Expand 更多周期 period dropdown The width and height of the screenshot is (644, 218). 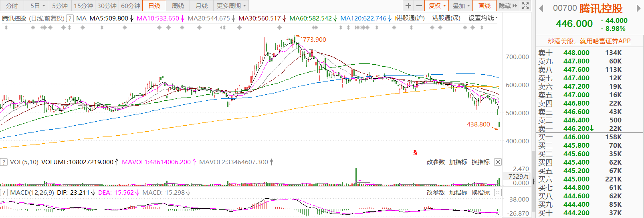(x=231, y=6)
